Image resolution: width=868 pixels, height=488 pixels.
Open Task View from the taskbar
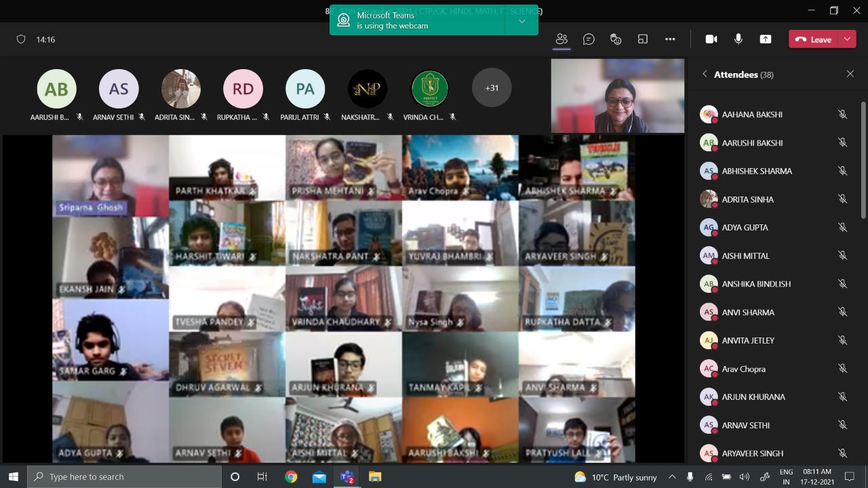click(262, 476)
